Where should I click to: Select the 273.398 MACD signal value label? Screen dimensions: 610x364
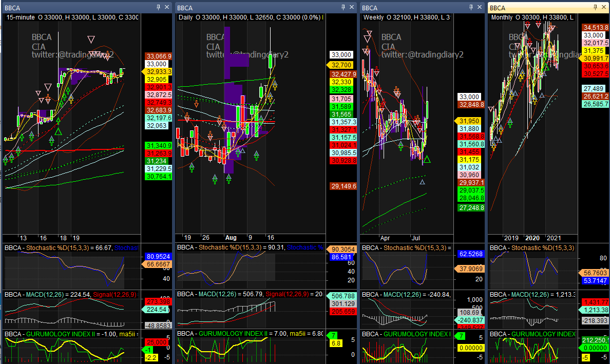(158, 302)
